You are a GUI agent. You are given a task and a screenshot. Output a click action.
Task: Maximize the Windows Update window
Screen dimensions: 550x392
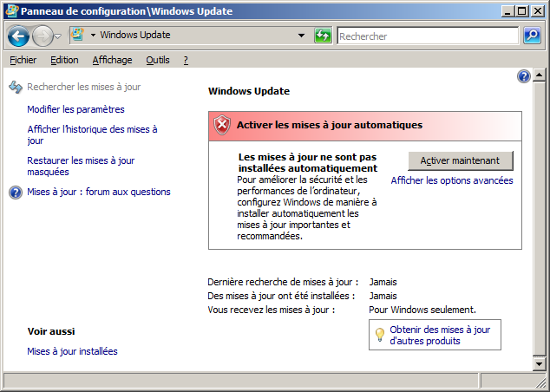click(x=521, y=11)
